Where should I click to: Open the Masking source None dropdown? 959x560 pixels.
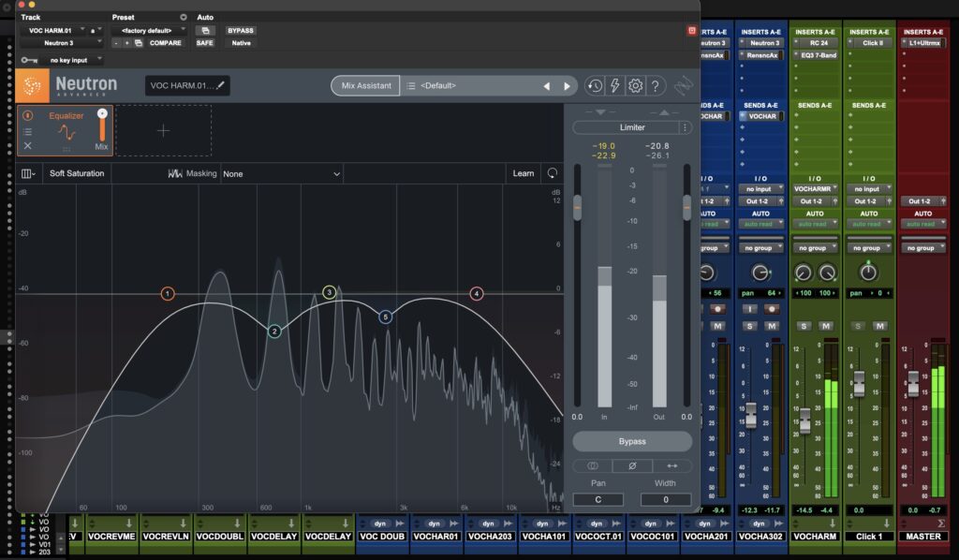click(281, 174)
